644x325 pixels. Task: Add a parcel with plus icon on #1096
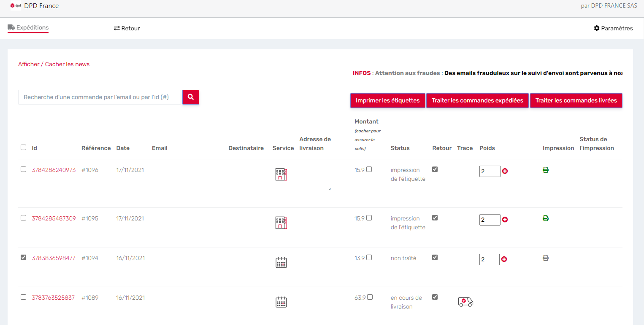pyautogui.click(x=505, y=171)
